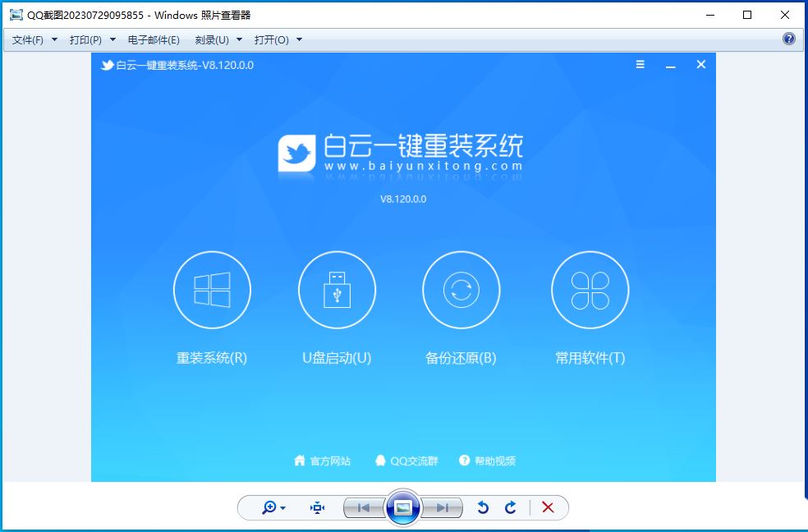Delete the photo with red X
This screenshot has height=532, width=808.
click(x=548, y=508)
